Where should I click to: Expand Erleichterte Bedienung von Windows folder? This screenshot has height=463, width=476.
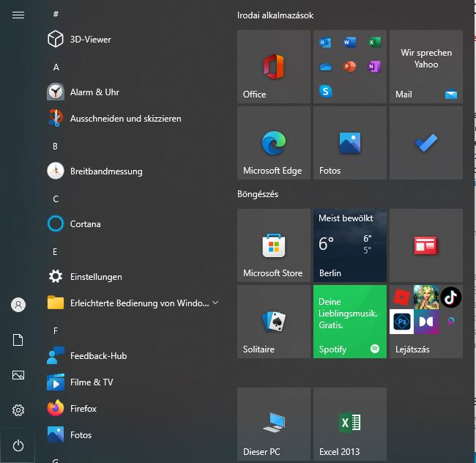coord(132,303)
